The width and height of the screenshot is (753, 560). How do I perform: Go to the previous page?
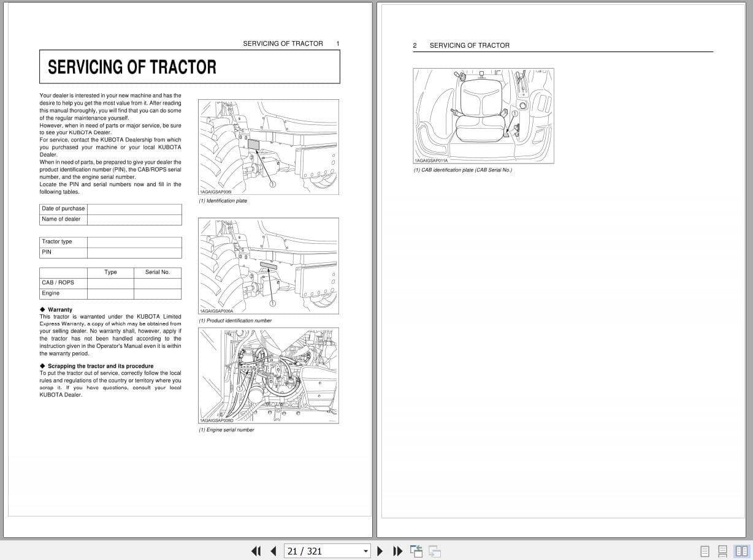click(273, 551)
